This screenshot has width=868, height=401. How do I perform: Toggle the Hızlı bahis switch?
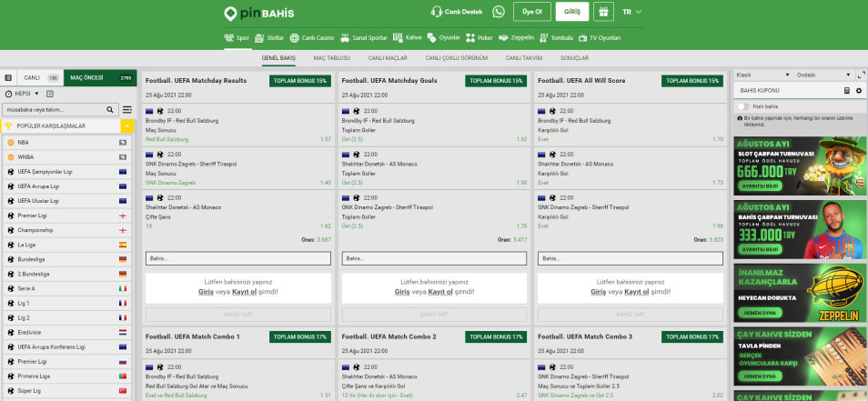[742, 106]
